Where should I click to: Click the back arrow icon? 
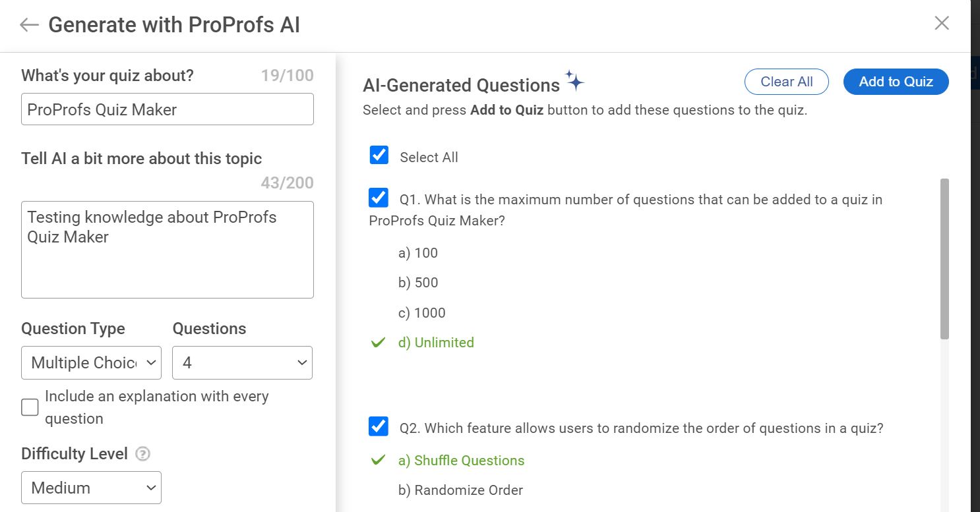coord(29,25)
